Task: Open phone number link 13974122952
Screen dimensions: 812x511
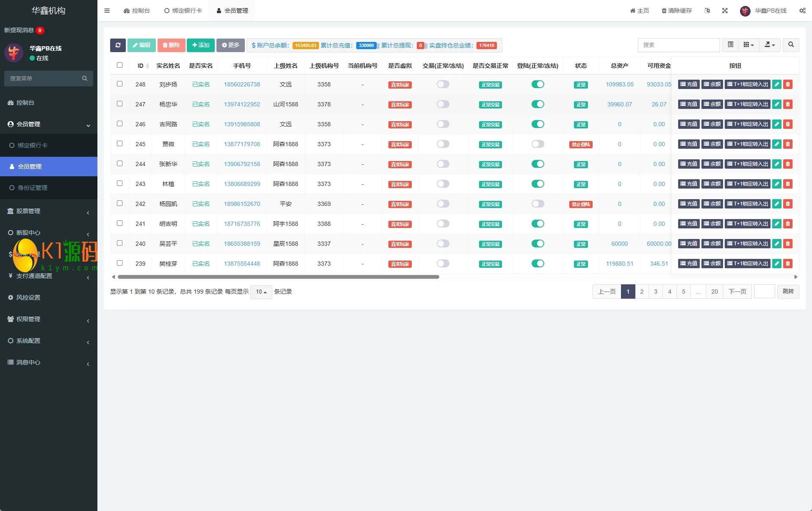Action: point(242,104)
